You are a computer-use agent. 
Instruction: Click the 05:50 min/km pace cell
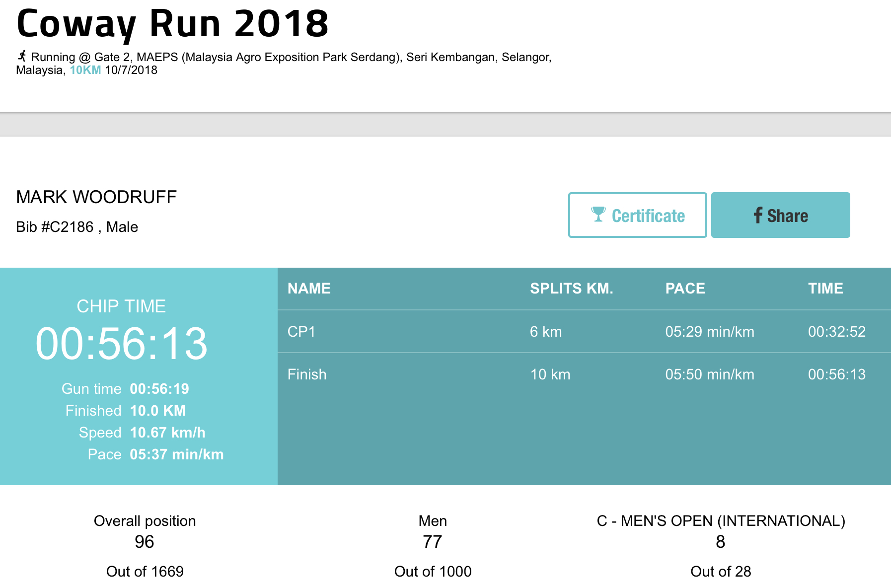(x=710, y=374)
